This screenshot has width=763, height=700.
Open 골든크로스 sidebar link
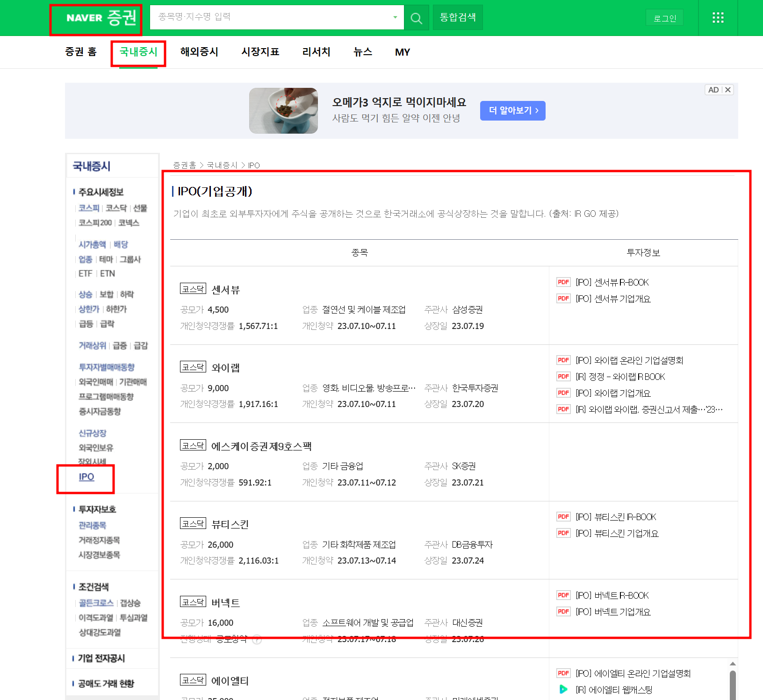coord(96,603)
